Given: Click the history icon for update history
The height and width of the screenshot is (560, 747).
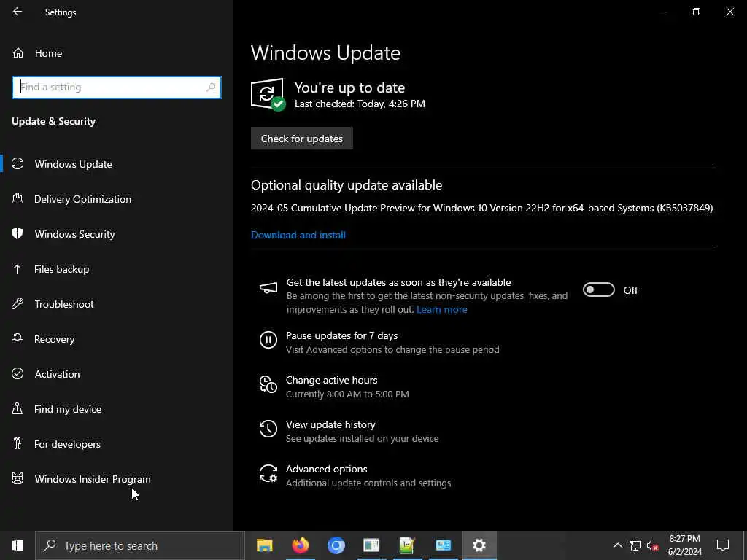Looking at the screenshot, I should pyautogui.click(x=268, y=429).
